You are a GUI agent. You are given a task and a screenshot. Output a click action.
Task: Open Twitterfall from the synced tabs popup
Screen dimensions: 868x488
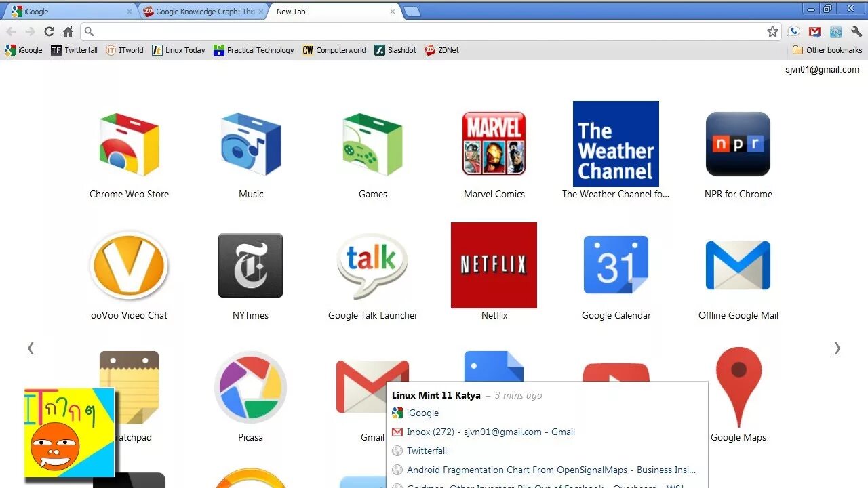coord(419,451)
